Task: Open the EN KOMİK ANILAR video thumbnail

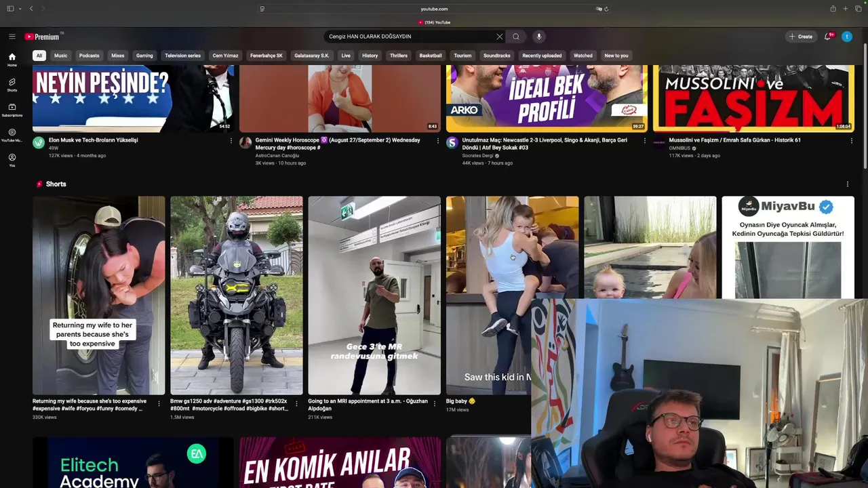Action: tap(340, 462)
